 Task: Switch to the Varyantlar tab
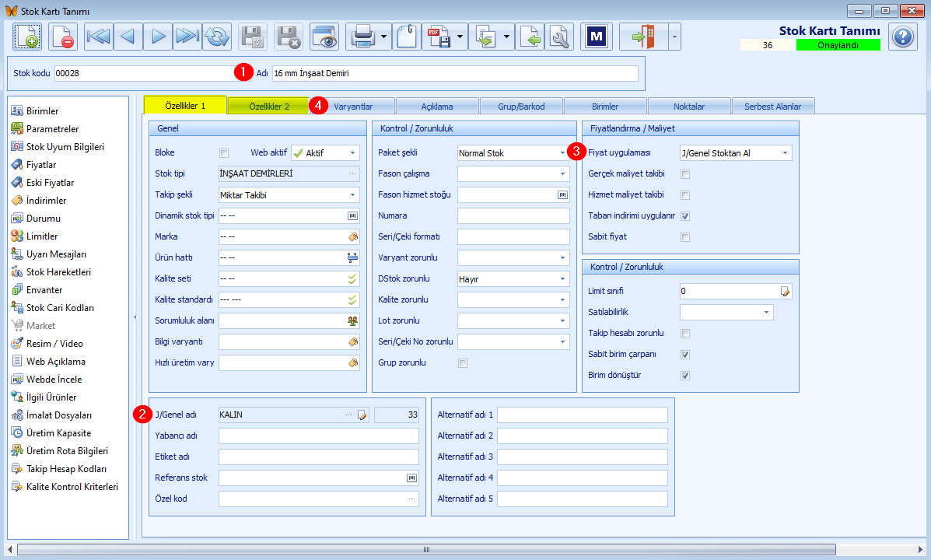(x=353, y=107)
